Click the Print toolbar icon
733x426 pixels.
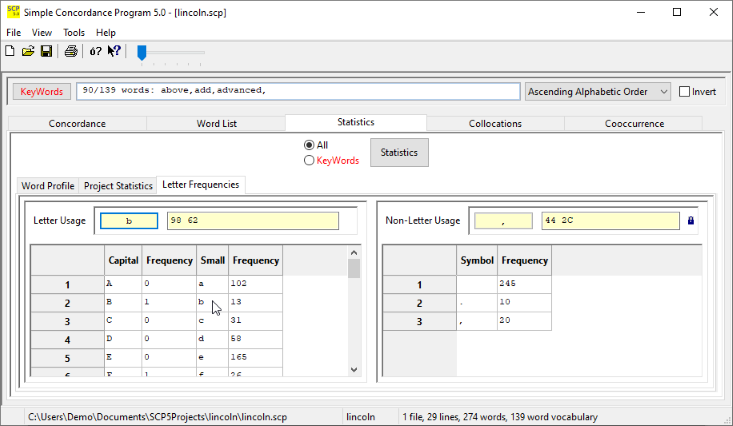[x=71, y=51]
